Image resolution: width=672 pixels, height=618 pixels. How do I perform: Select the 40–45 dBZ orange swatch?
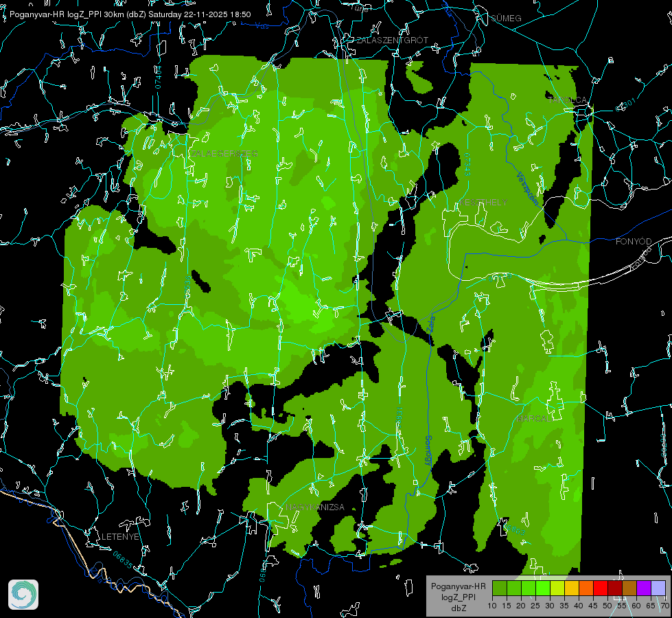586,588
